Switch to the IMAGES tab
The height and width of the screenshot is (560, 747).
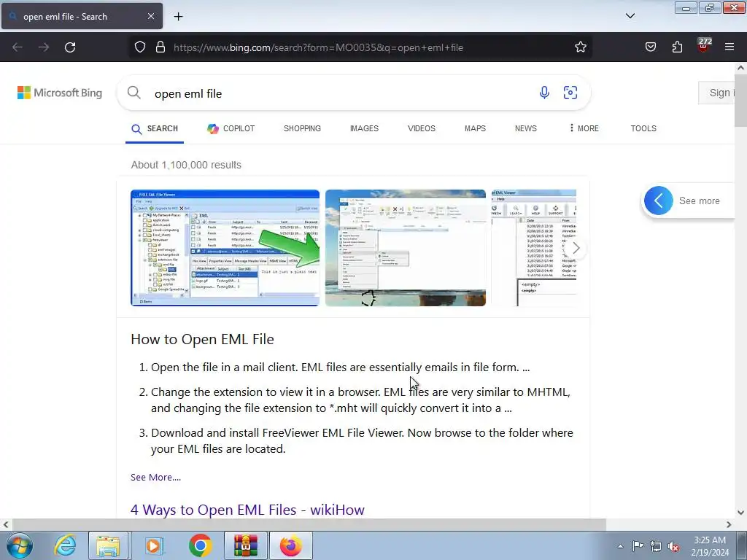pos(364,128)
